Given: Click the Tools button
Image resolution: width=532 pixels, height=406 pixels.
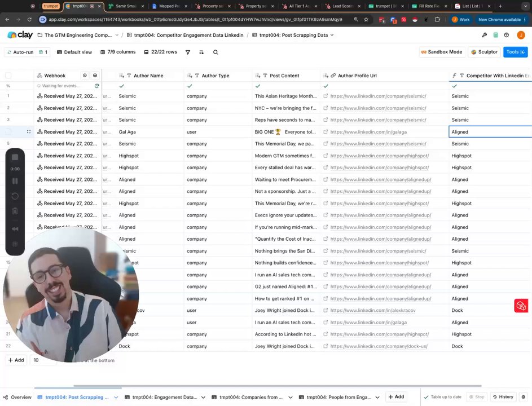Looking at the screenshot, I should [x=516, y=52].
